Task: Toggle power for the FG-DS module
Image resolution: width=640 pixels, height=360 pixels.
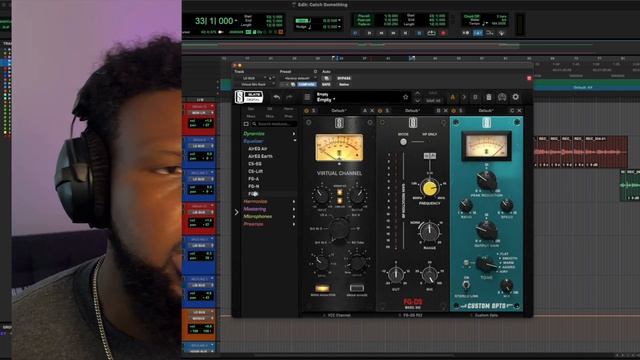Action: [x=380, y=111]
